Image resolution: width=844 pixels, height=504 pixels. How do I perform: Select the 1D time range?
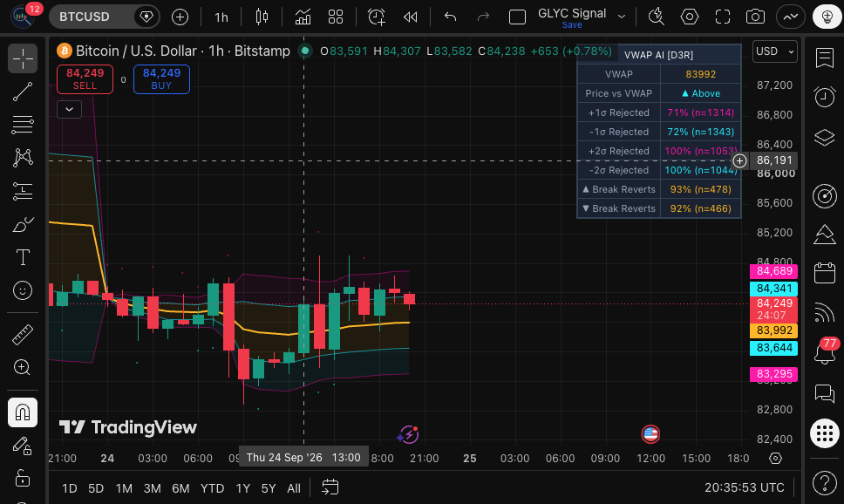[70, 488]
